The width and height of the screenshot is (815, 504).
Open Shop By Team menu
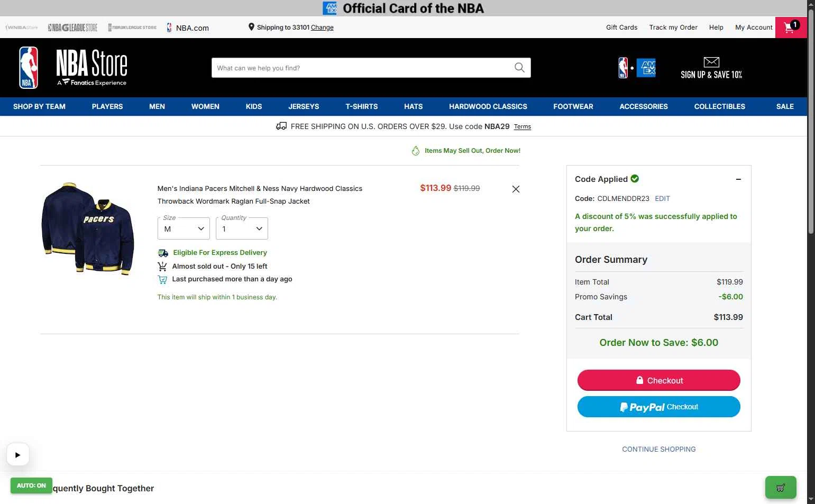coord(39,106)
